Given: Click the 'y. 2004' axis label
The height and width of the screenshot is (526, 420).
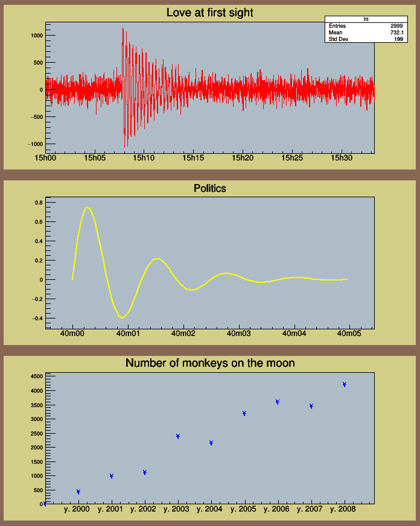Looking at the screenshot, I should coord(209,509).
